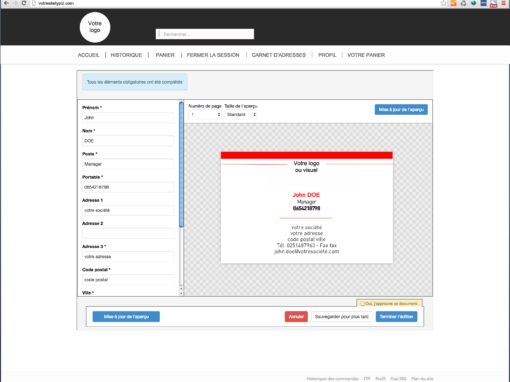The width and height of the screenshot is (510, 382).
Task: Click the browser reload icon
Action: [24, 3]
